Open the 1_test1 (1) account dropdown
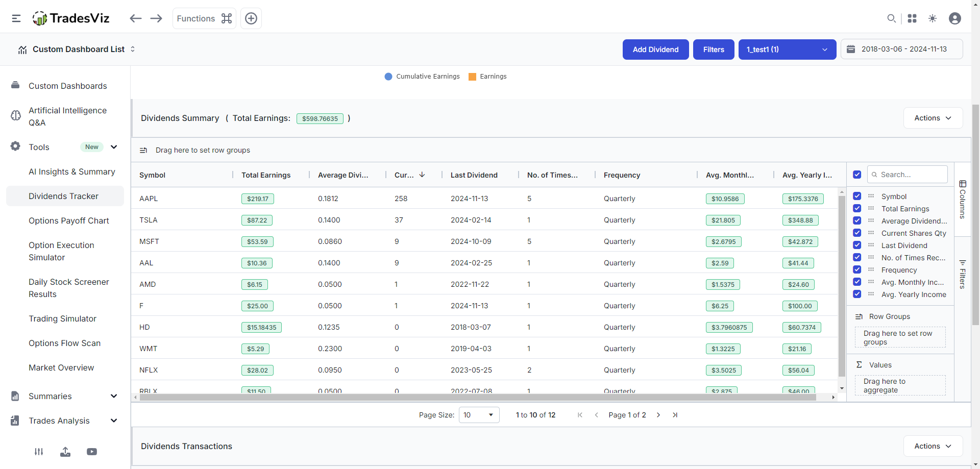The image size is (980, 469). (x=787, y=50)
